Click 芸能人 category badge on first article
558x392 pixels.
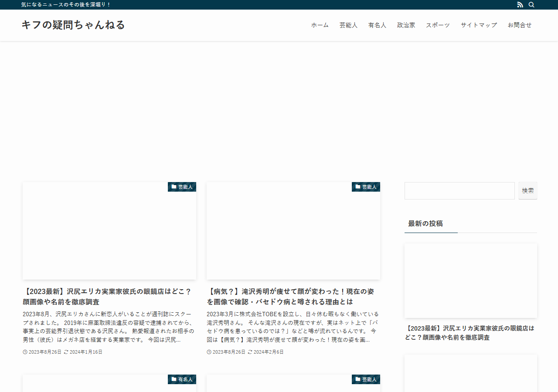(x=182, y=187)
